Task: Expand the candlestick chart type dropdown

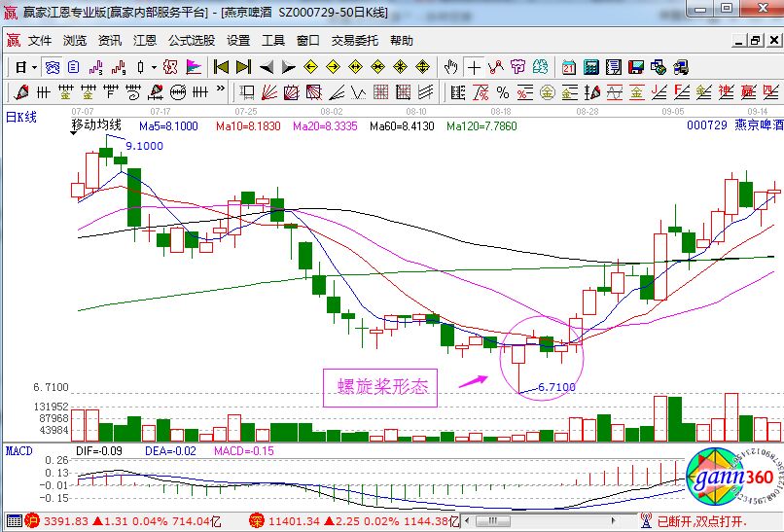Action: [154, 68]
